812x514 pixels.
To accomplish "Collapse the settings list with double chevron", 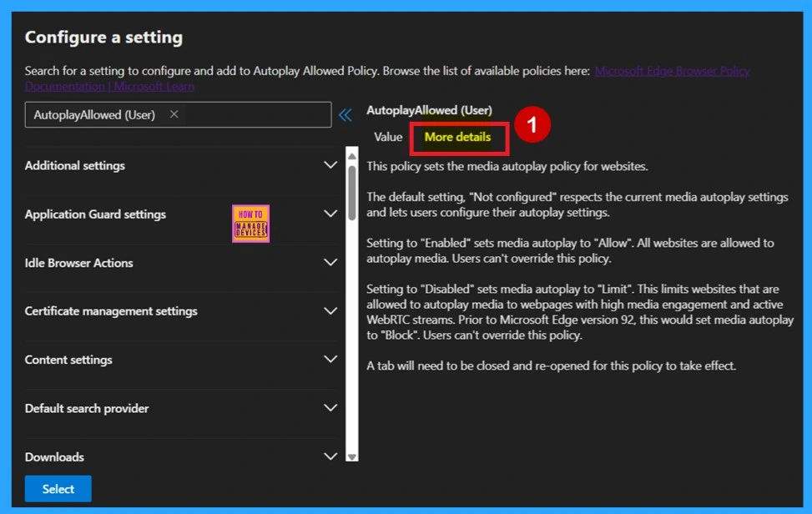I will point(345,115).
